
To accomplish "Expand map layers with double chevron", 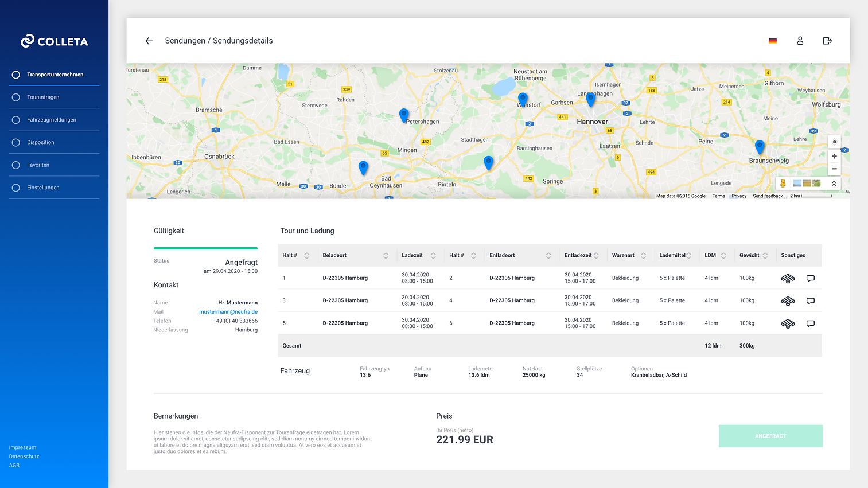I will tap(834, 184).
